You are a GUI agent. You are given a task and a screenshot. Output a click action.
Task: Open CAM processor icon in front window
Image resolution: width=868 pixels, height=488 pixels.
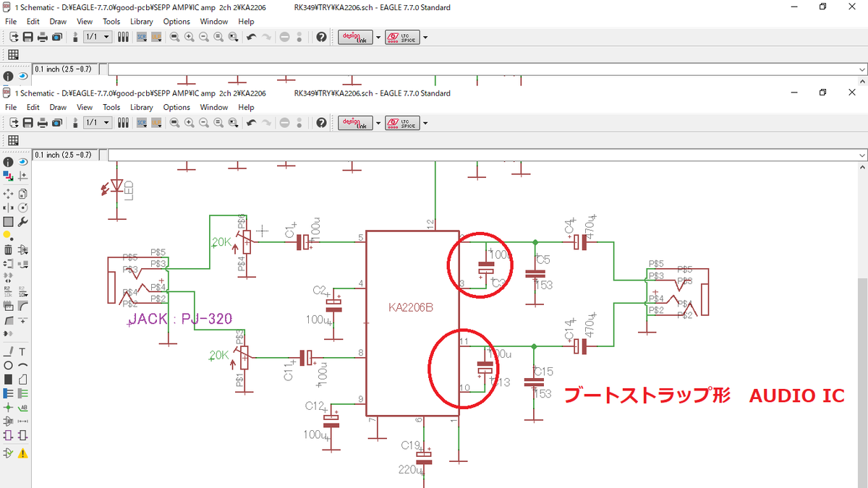point(57,123)
